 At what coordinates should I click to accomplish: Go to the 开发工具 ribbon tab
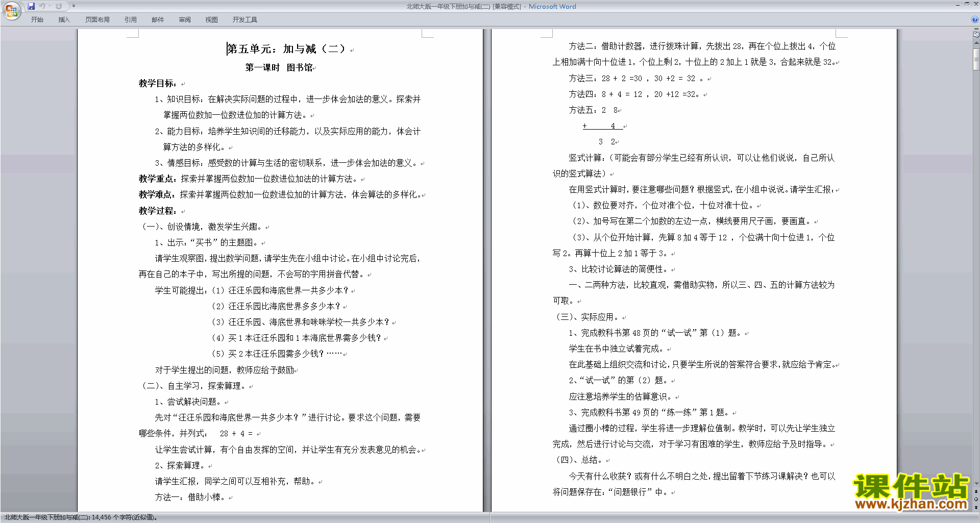[x=245, y=20]
